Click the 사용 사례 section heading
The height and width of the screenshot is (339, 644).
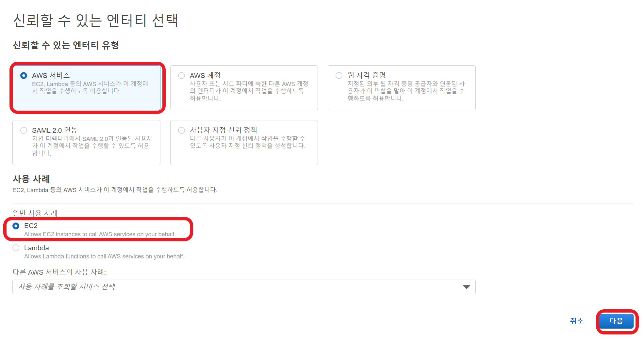tap(31, 179)
